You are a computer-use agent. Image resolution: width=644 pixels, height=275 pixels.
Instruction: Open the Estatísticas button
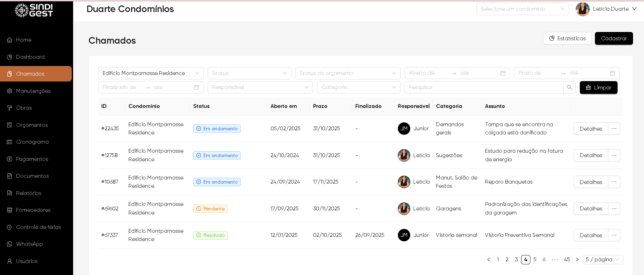567,38
